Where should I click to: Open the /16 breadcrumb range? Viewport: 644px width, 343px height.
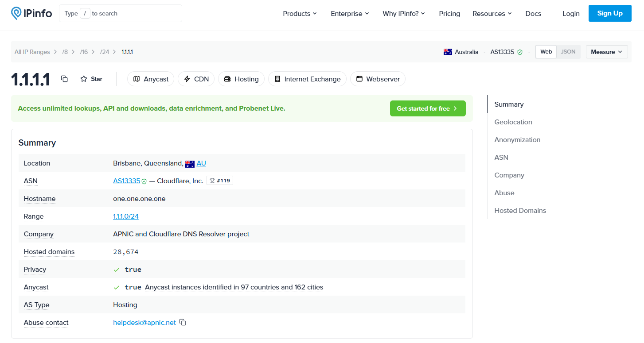(x=84, y=52)
